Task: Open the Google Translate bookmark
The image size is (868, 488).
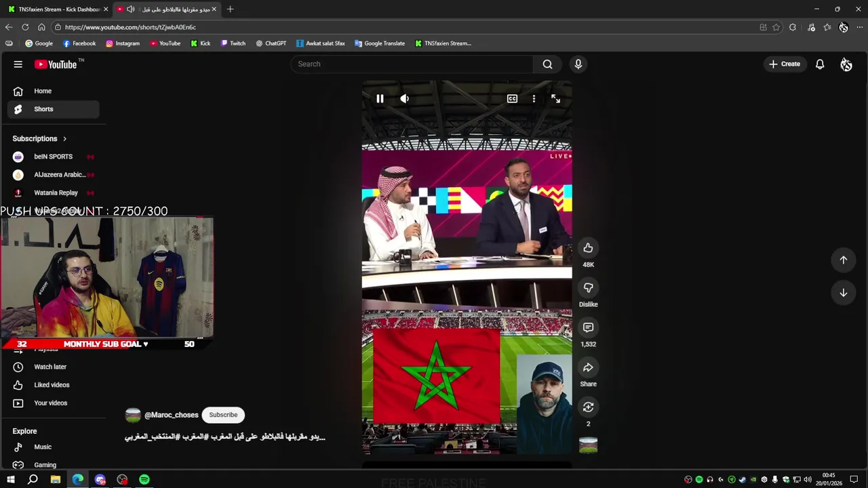Action: [x=380, y=43]
